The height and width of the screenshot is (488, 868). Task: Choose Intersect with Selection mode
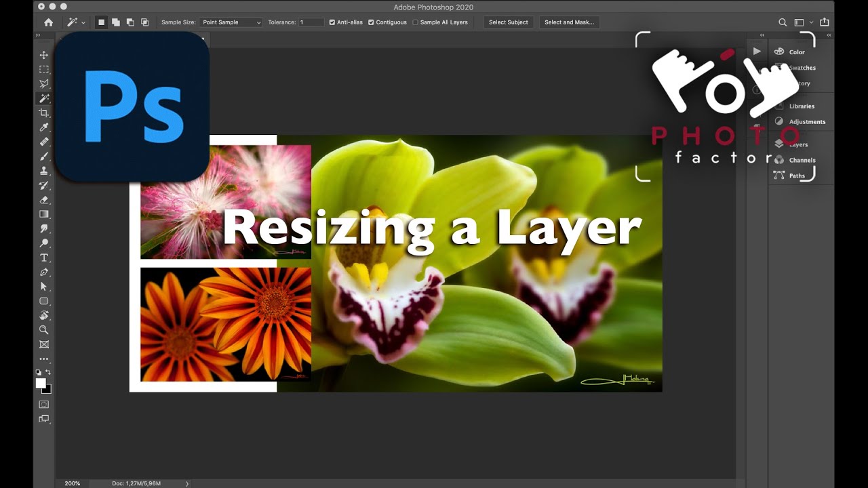pyautogui.click(x=144, y=22)
